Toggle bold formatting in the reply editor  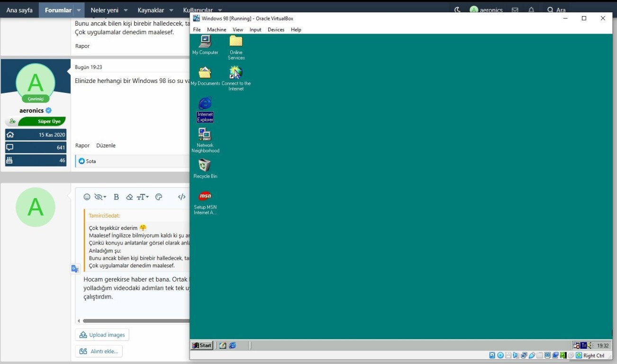point(116,197)
